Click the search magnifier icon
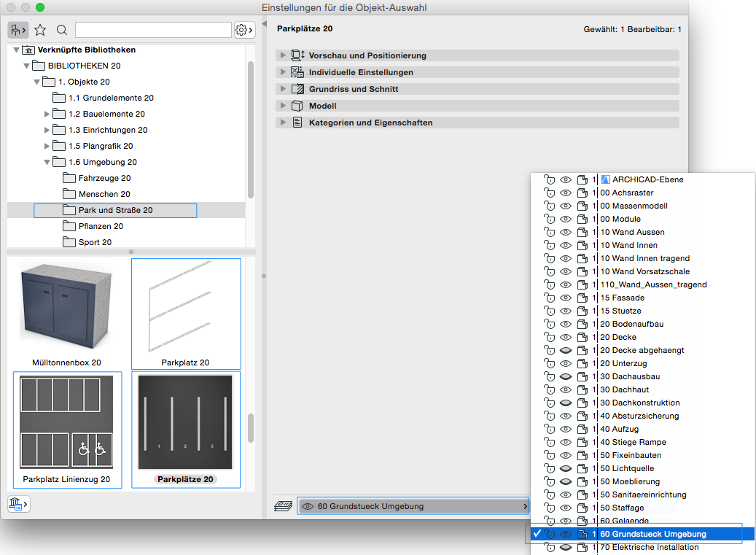The width and height of the screenshot is (756, 555). (x=62, y=30)
